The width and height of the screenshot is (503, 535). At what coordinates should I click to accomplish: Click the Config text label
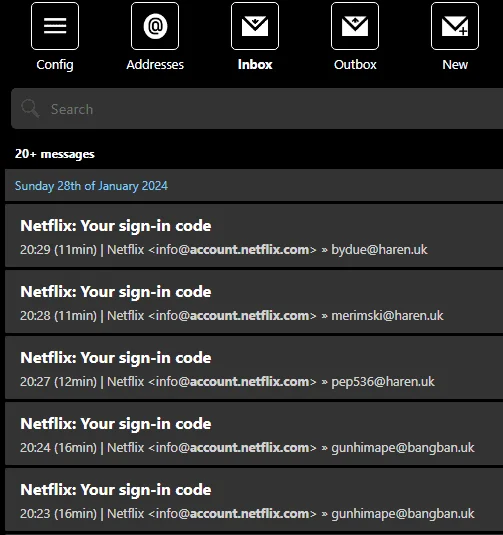point(55,65)
